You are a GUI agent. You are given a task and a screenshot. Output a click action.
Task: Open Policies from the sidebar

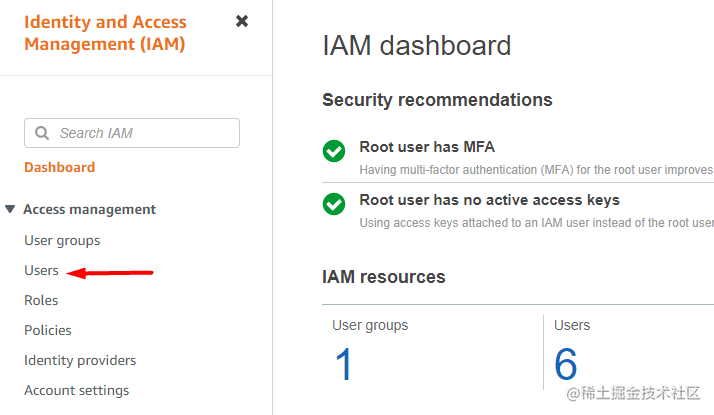[48, 330]
